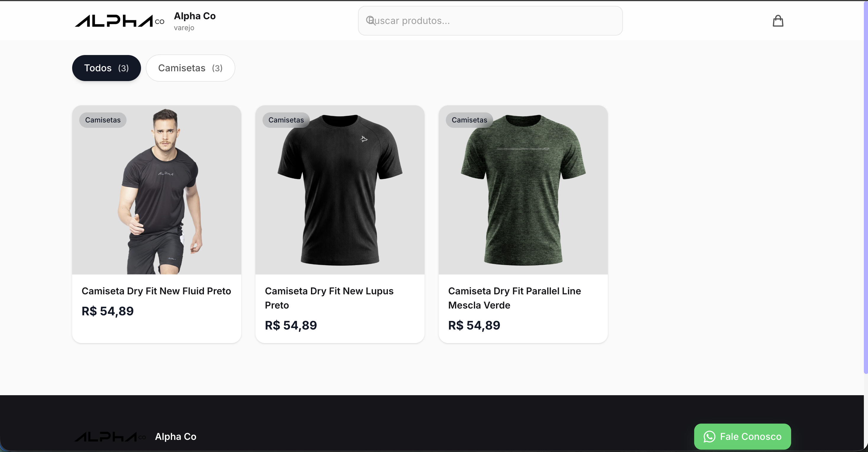Viewport: 868px width, 452px height.
Task: Click the Alpha Co store name in header
Action: [x=195, y=16]
